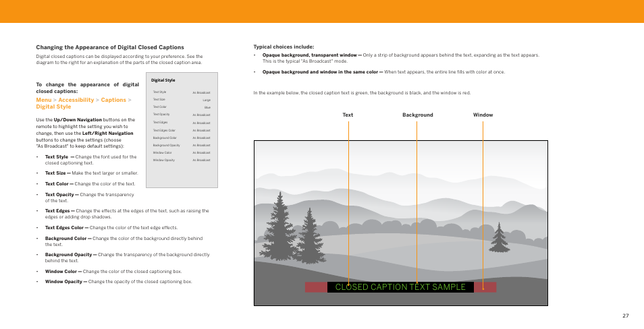Click the 'Text Opacity' bullet term

pyautogui.click(x=59, y=194)
